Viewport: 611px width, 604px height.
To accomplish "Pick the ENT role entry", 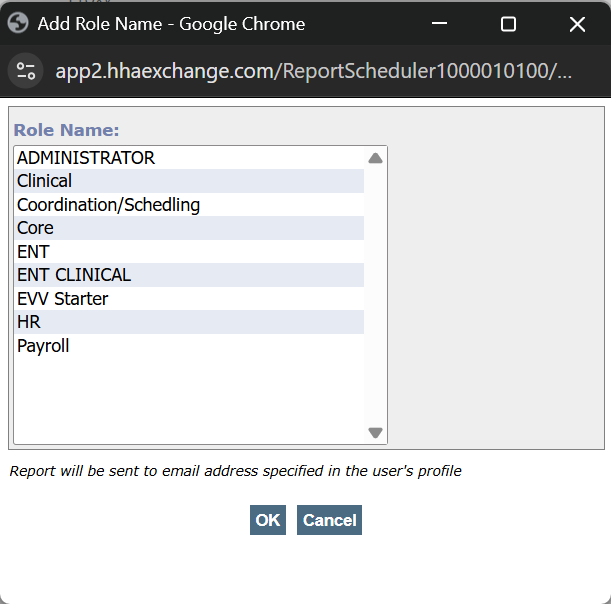I will pos(33,252).
